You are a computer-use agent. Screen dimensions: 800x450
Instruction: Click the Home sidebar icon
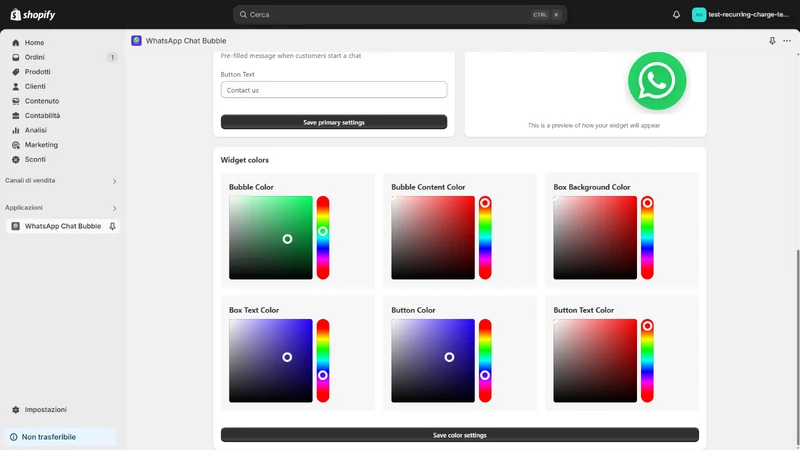(x=16, y=43)
